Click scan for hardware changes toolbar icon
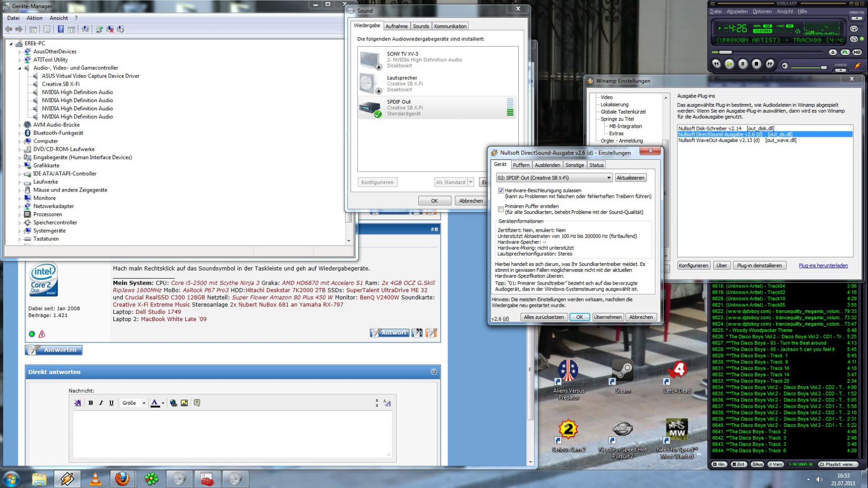This screenshot has width=868, height=488. (85, 29)
